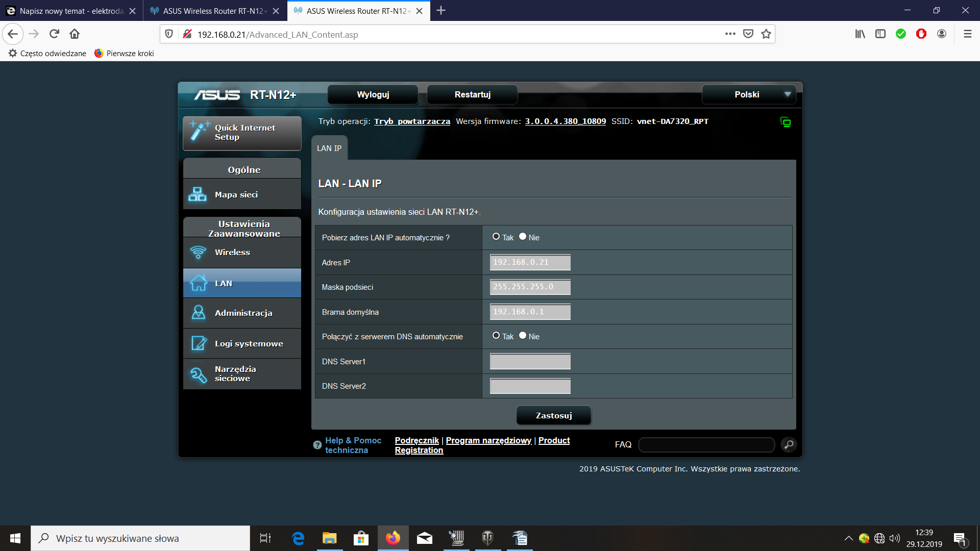The image size is (980, 551).
Task: Open the Administracja panel
Action: click(243, 313)
